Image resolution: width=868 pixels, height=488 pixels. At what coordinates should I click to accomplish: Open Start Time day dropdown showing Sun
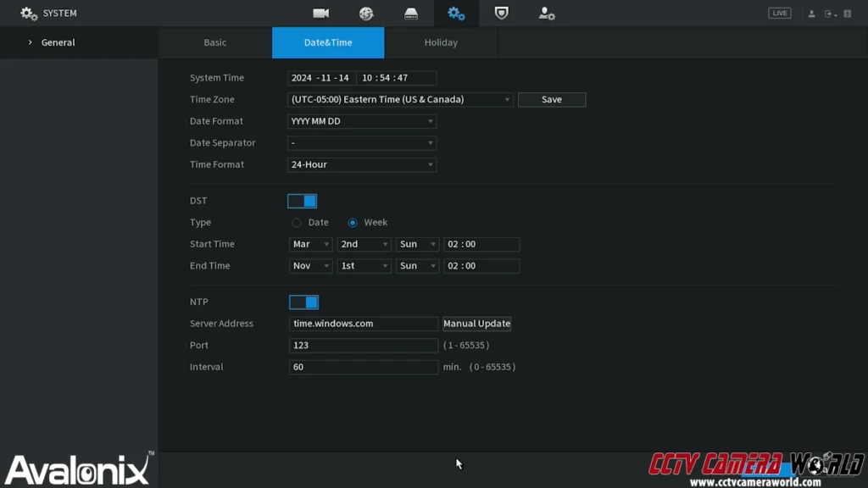pyautogui.click(x=417, y=244)
